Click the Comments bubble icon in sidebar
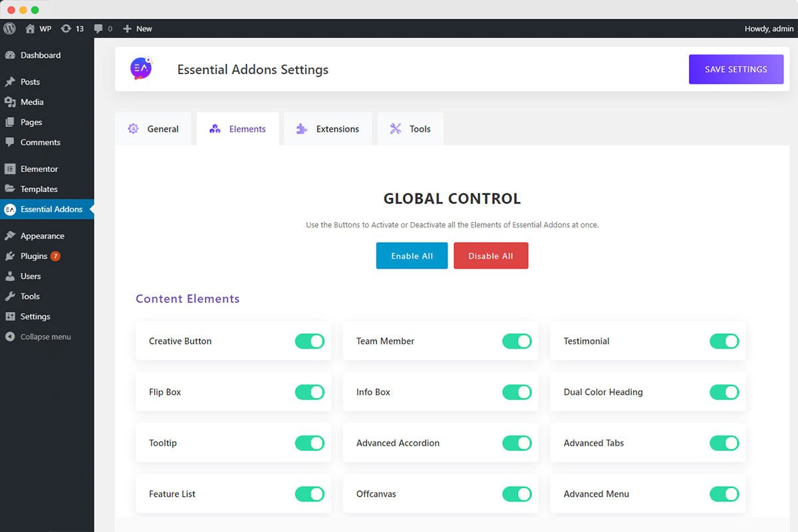Image resolution: width=798 pixels, height=532 pixels. 10,142
